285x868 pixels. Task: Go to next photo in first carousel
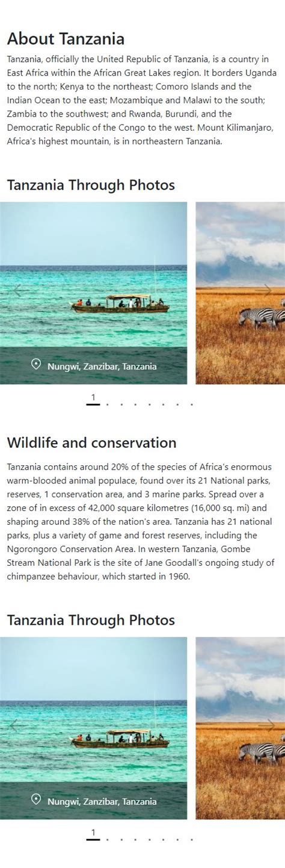pos(264,291)
